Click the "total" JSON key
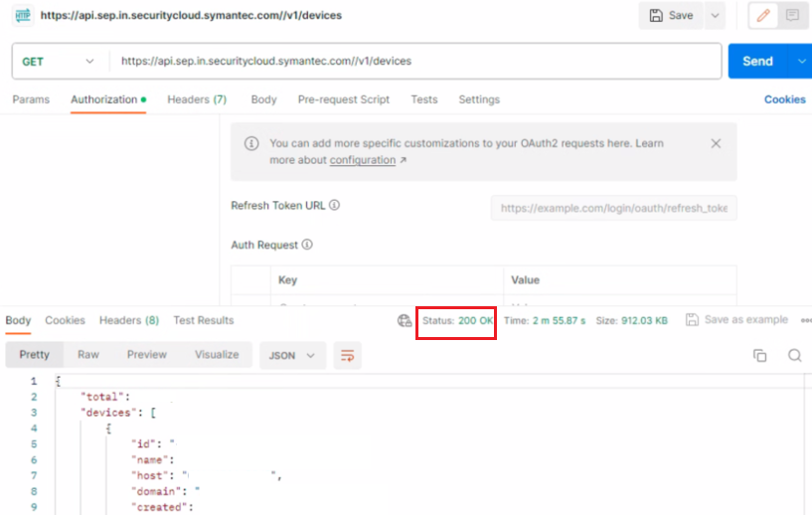The width and height of the screenshot is (812, 519). (x=102, y=397)
